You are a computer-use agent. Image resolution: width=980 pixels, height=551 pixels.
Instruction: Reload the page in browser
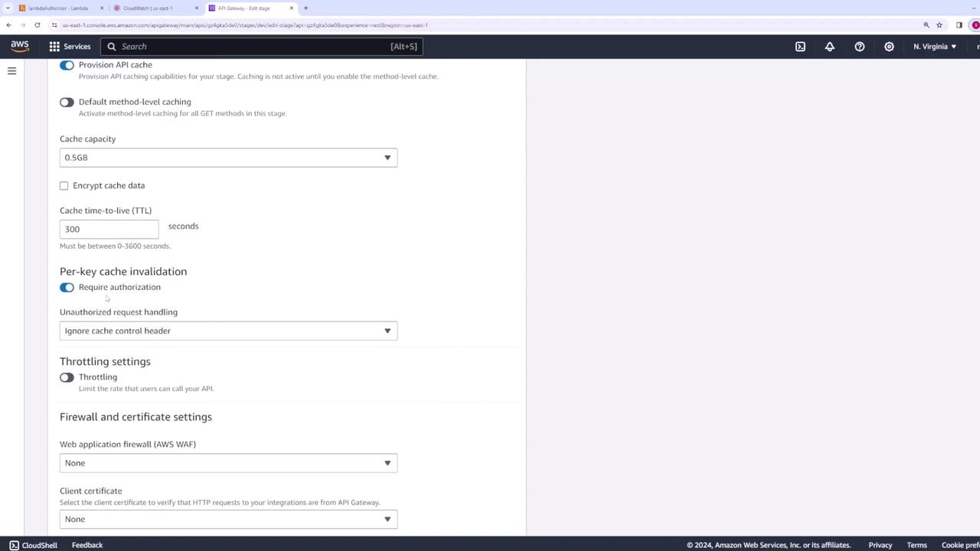point(37,24)
